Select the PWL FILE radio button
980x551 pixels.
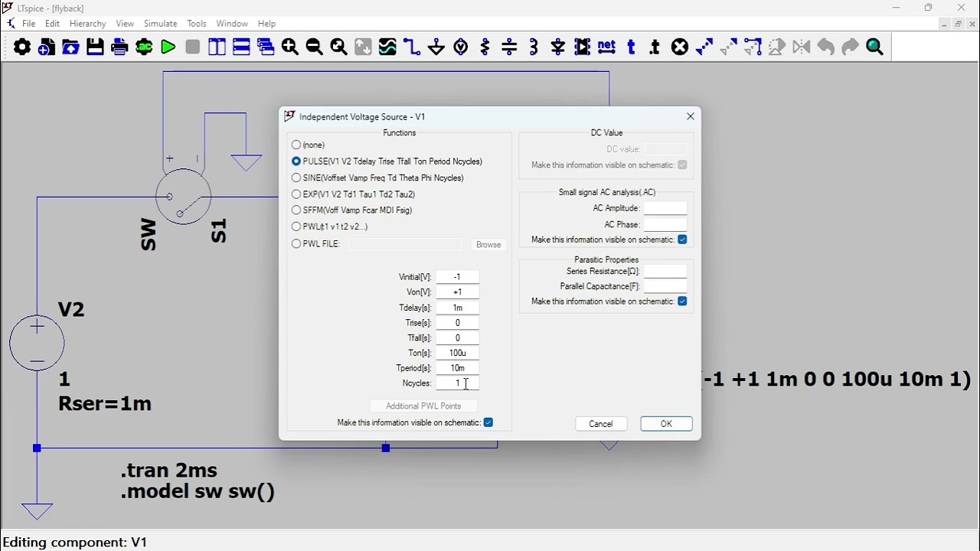click(296, 244)
